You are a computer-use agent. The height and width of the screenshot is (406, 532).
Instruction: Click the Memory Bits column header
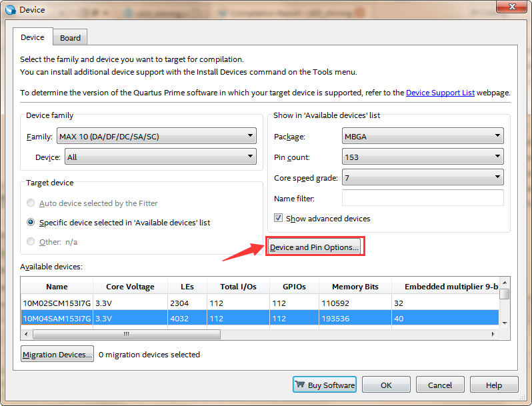click(x=355, y=286)
